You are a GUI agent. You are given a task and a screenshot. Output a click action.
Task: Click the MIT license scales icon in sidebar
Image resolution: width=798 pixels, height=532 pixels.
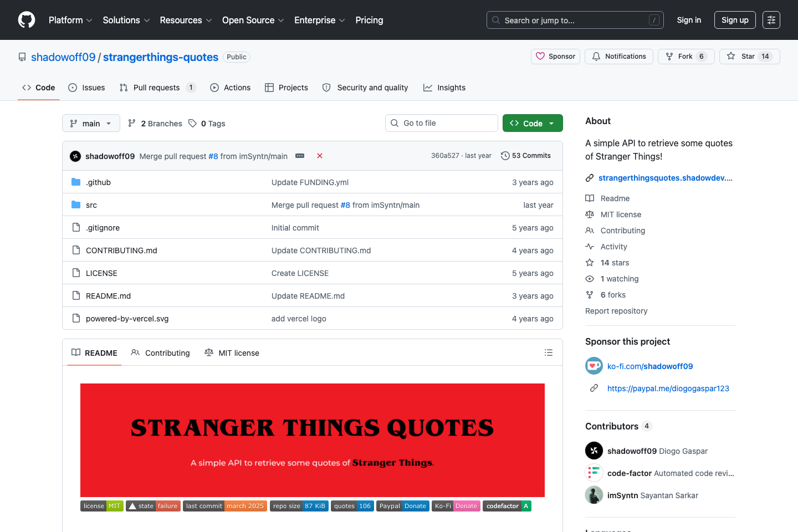[x=589, y=214]
